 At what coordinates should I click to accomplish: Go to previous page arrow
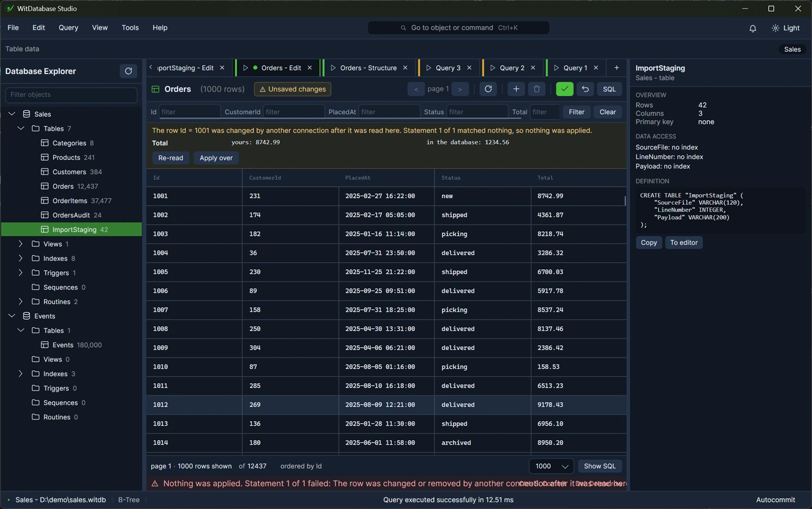[416, 89]
